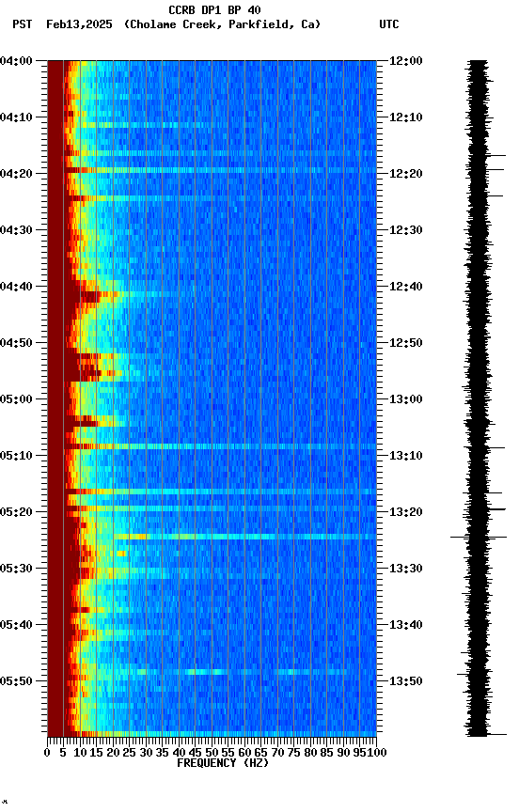The width and height of the screenshot is (519, 812).
Task: Select the 05:40 PST time label
Action: [16, 625]
